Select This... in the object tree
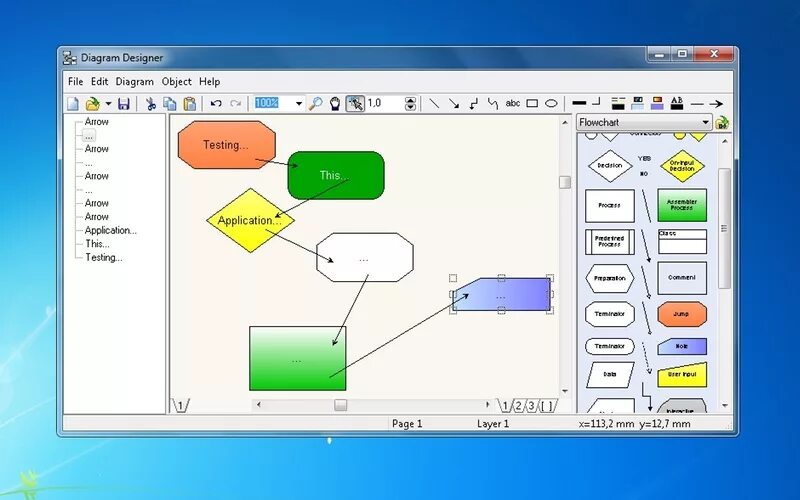 click(x=97, y=244)
